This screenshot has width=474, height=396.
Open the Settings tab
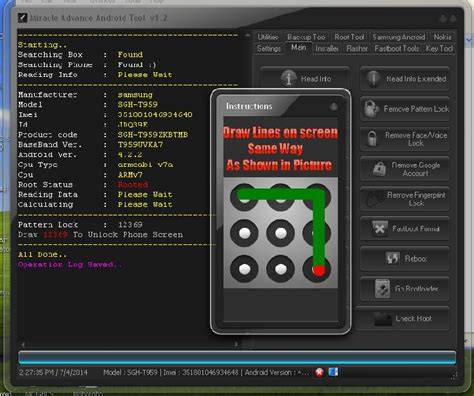(269, 49)
